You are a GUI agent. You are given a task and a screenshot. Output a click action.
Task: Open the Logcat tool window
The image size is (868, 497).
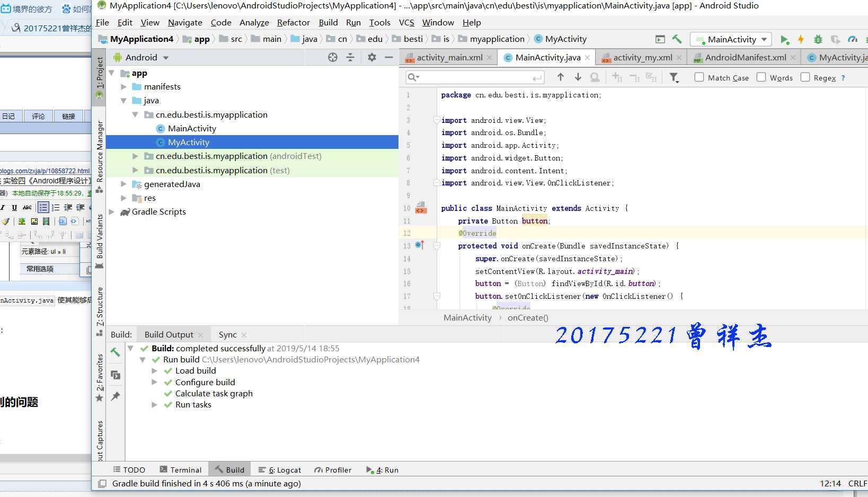279,469
